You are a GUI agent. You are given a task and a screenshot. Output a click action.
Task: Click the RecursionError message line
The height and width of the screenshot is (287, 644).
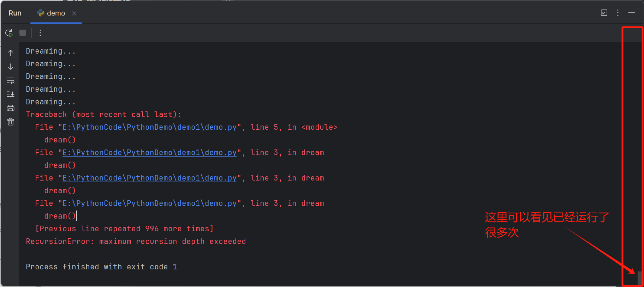136,242
